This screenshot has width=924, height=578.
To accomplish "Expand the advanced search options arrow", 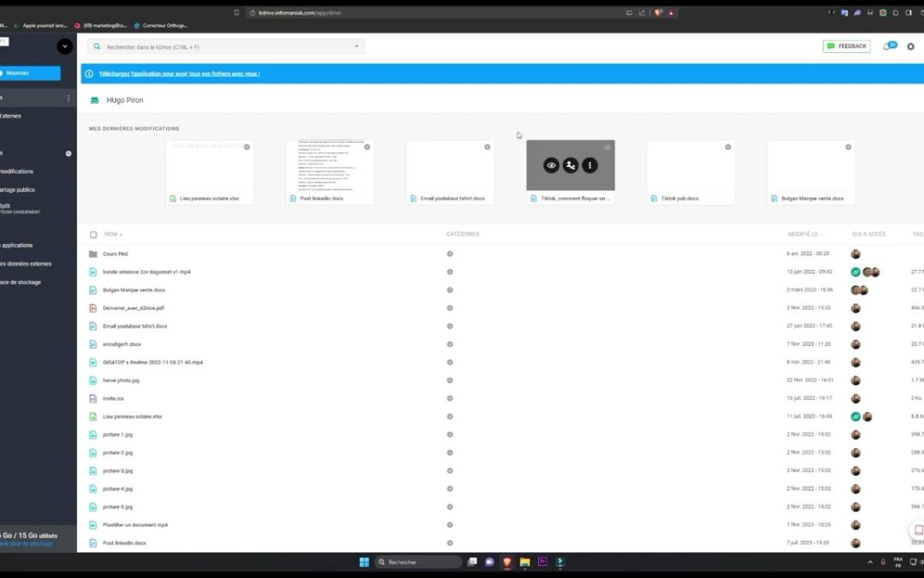I will click(357, 46).
